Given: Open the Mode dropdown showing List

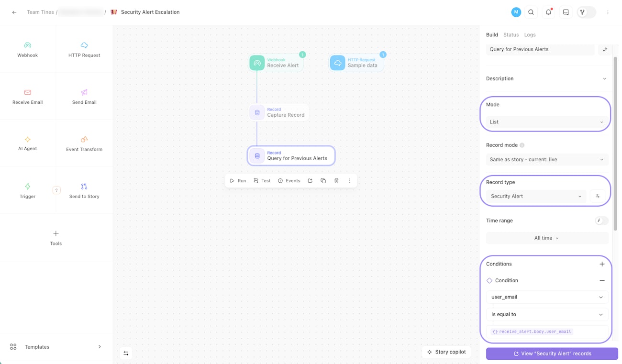Looking at the screenshot, I should pyautogui.click(x=547, y=122).
